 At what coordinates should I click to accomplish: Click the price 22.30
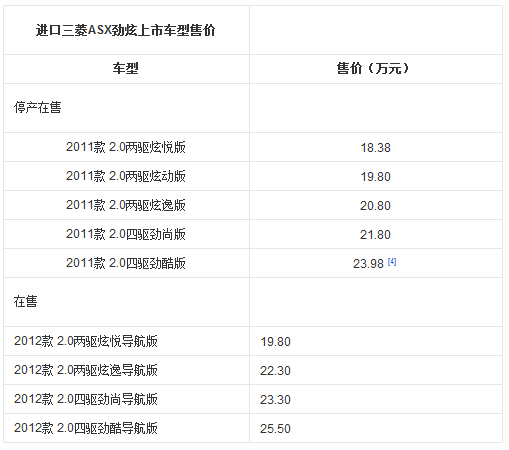[x=275, y=371]
